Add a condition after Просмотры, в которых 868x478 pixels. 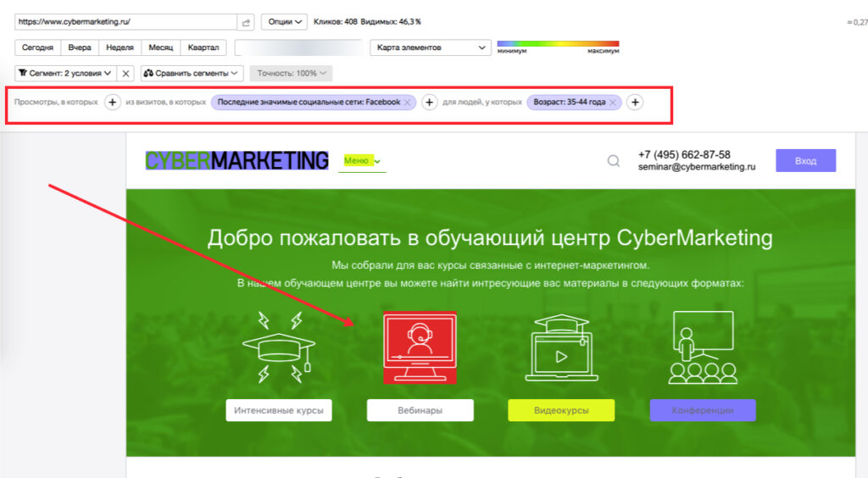coord(113,103)
